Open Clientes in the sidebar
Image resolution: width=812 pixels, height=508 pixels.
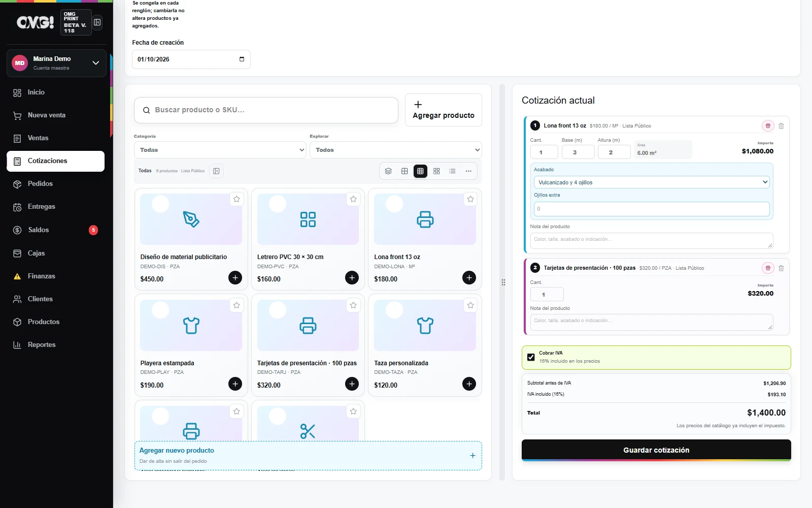(x=56, y=299)
